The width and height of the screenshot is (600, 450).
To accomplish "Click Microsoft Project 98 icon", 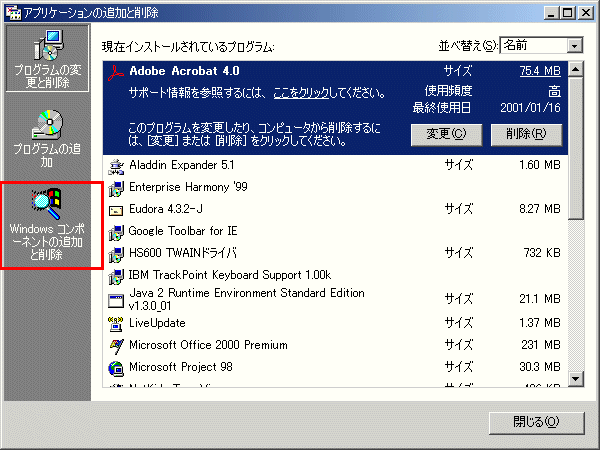I will click(116, 368).
